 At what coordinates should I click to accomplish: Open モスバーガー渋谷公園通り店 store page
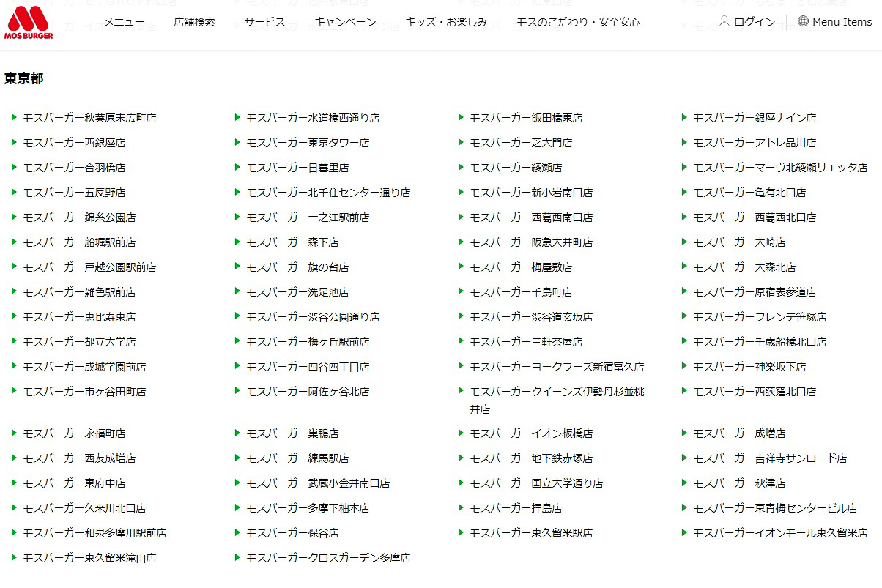coord(312,316)
